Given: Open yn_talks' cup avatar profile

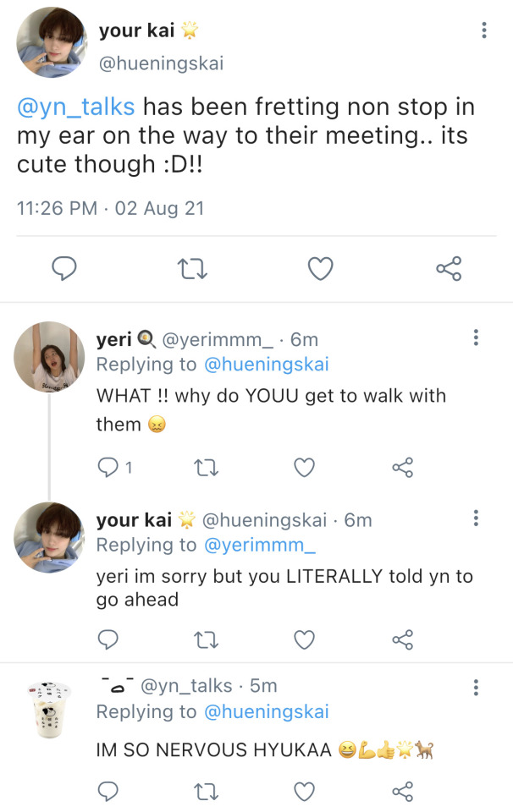Looking at the screenshot, I should [x=50, y=707].
